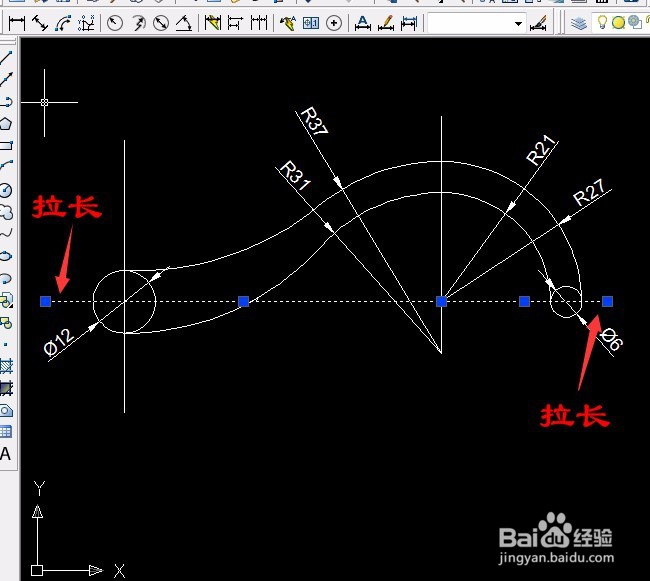Click the grip at the vertical axis intersection
Viewport: 650px width, 581px height.
441,301
